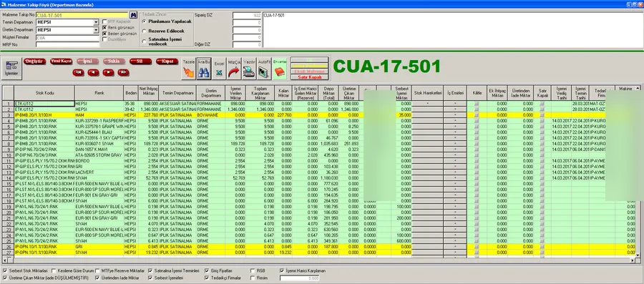Click the Tazele refresh icon

[x=188, y=68]
